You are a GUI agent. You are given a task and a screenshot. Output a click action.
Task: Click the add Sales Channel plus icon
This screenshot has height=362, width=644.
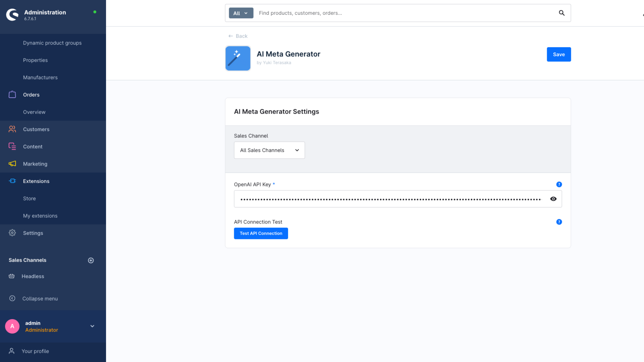91,260
